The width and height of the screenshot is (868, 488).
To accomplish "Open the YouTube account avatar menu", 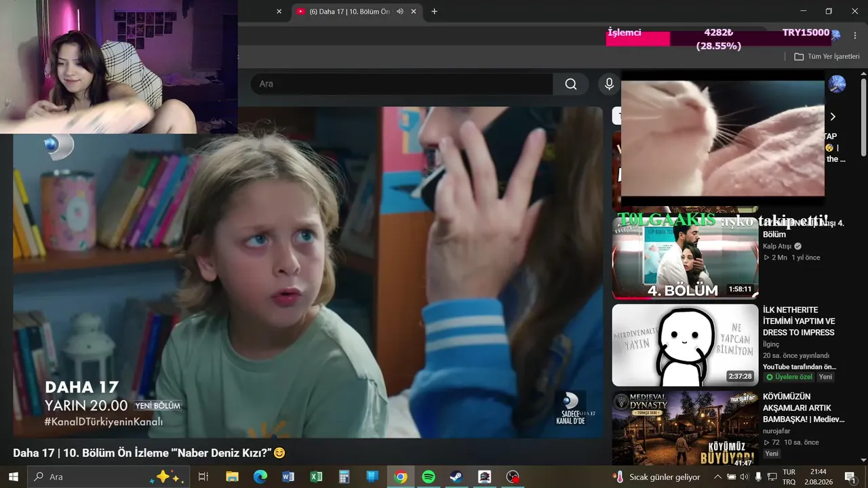I will [837, 84].
